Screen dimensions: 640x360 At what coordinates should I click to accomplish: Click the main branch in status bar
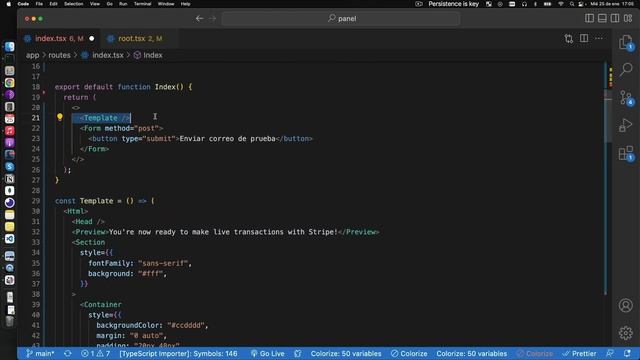click(40, 353)
